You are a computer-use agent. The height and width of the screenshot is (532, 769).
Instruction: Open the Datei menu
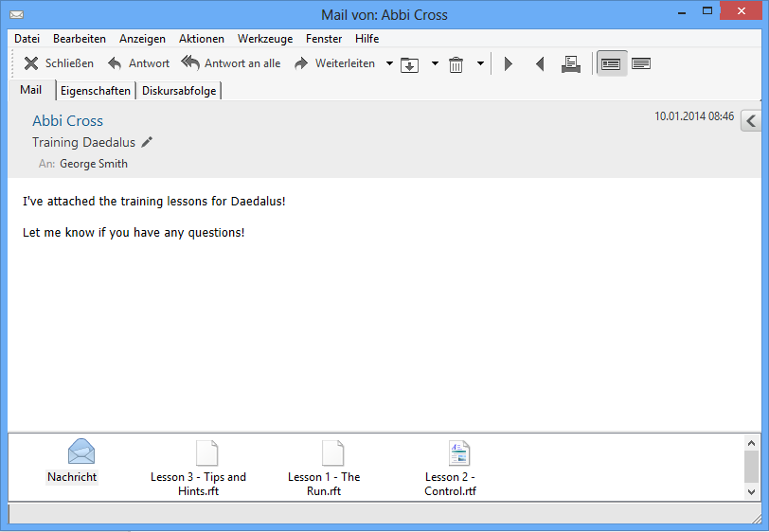[27, 39]
